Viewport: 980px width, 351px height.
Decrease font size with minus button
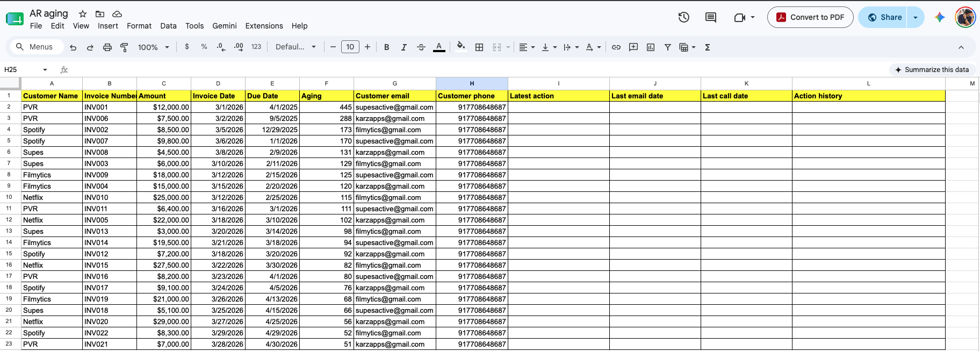(333, 47)
